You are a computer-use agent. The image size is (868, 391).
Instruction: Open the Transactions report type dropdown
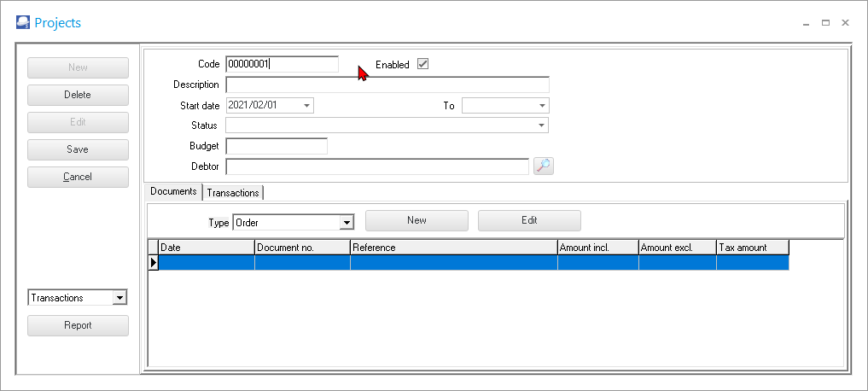pos(119,298)
